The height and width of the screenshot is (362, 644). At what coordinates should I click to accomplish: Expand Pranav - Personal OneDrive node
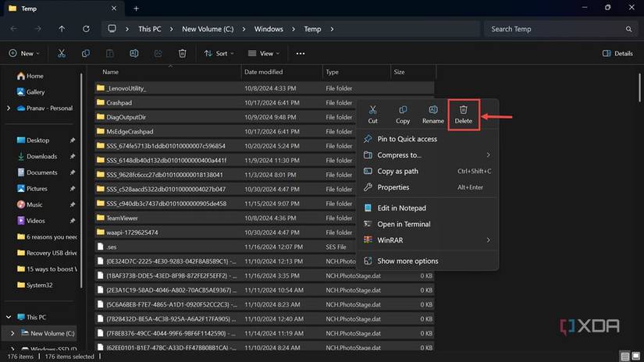point(9,108)
